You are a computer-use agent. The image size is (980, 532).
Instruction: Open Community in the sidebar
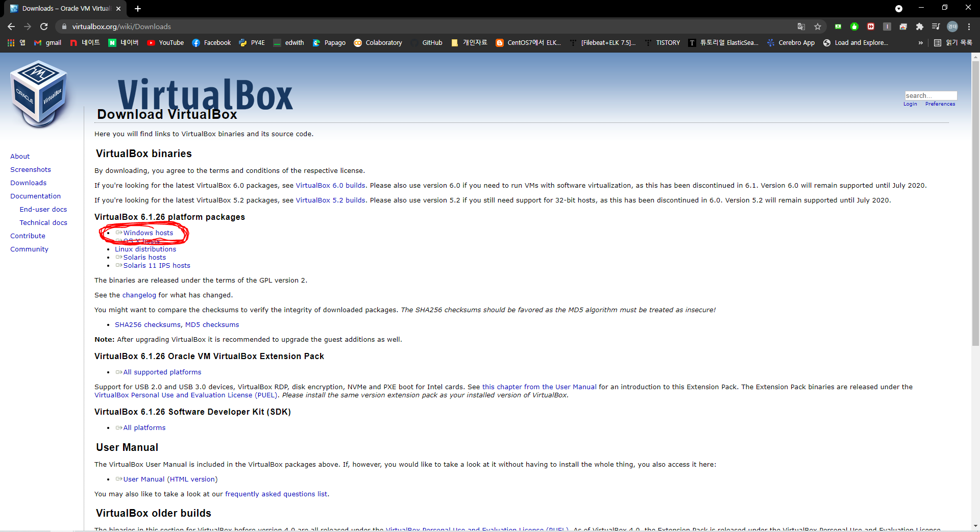pos(29,249)
